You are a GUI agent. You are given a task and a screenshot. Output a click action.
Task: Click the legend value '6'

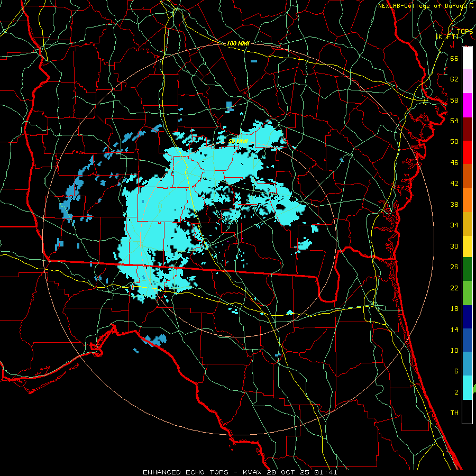[x=456, y=371]
